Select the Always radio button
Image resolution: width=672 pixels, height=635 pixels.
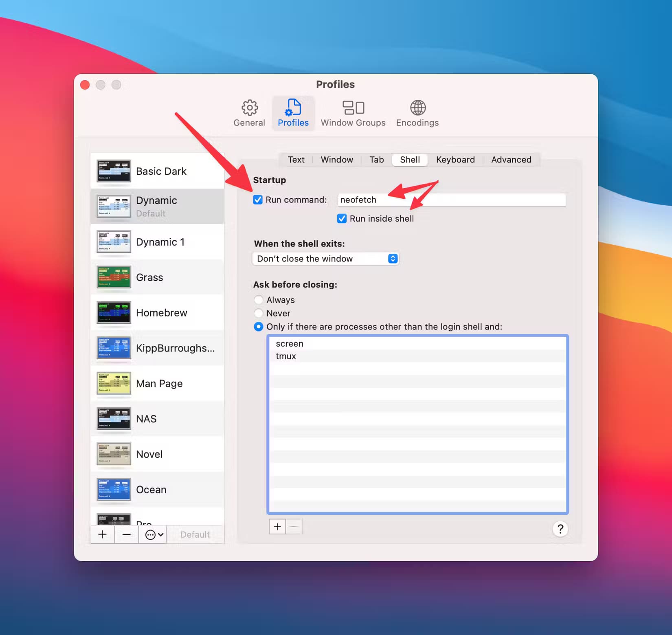(x=259, y=300)
